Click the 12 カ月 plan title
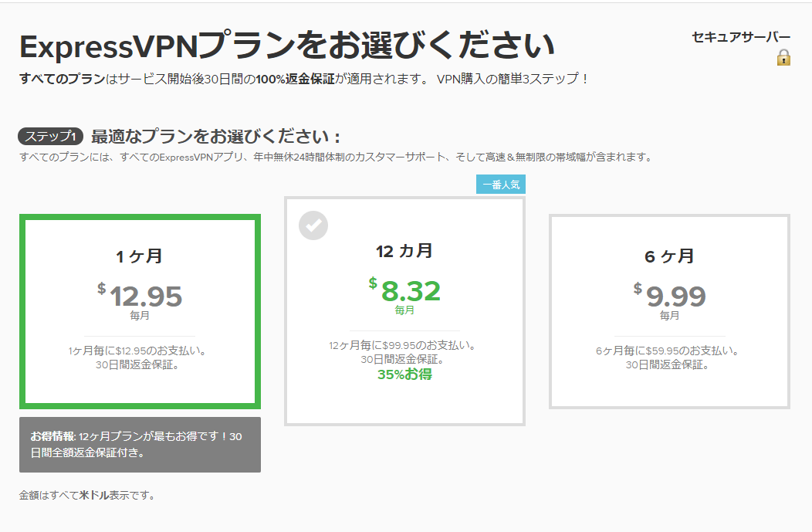Screen dimensions: 812x532 click(404, 251)
